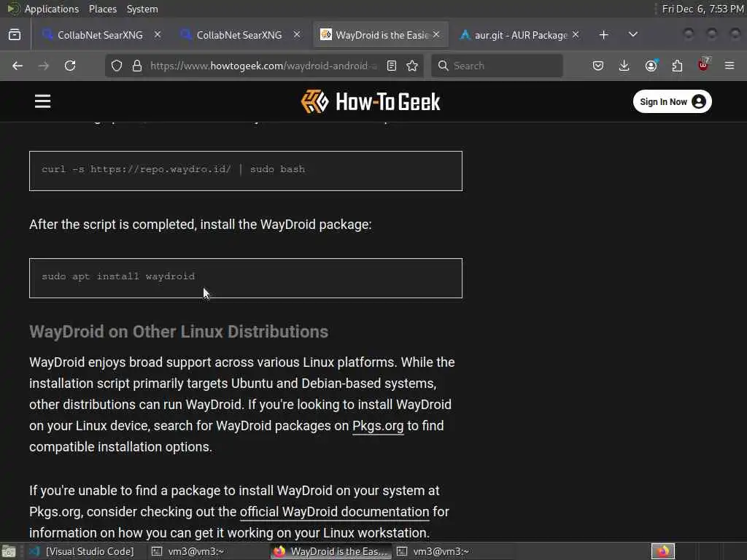This screenshot has height=560, width=747.
Task: Click the date and time clock
Action: (703, 9)
